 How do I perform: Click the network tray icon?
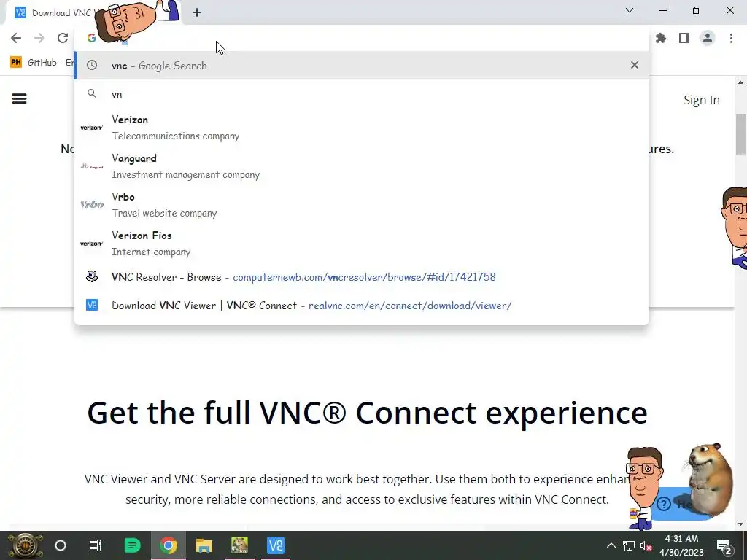(628, 545)
